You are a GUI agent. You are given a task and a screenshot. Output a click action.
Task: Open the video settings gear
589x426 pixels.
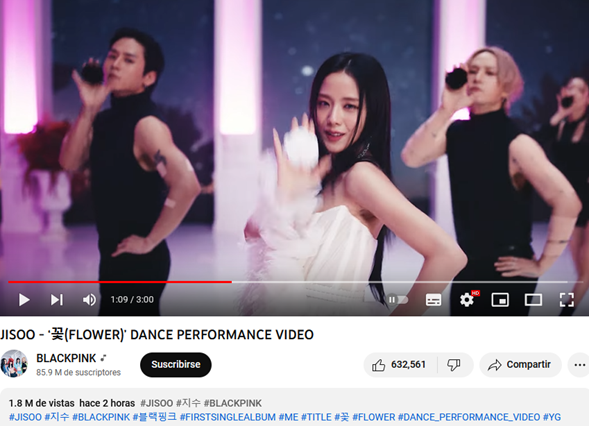[x=467, y=300]
